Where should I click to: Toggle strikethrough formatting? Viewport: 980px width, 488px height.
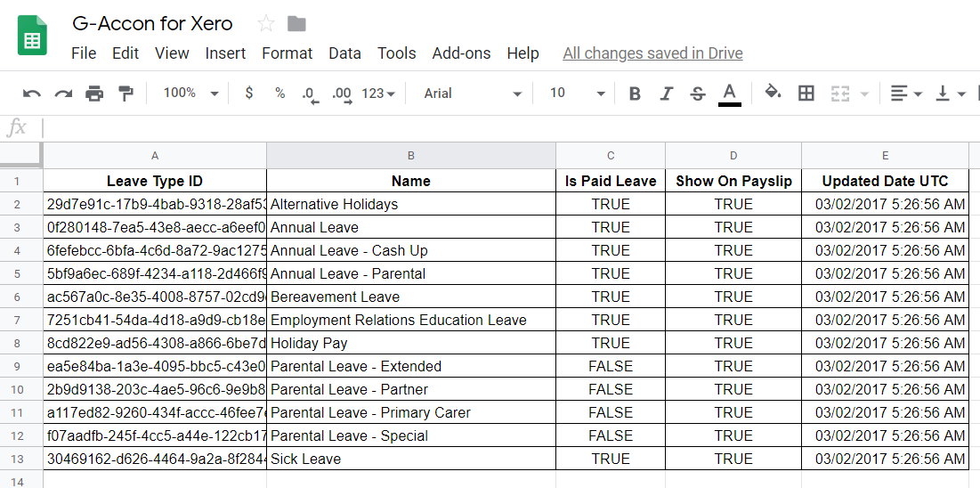[x=697, y=94]
